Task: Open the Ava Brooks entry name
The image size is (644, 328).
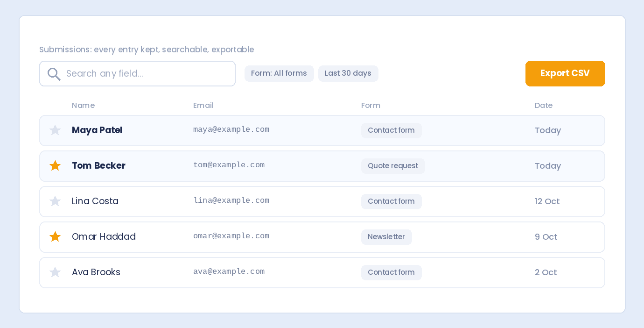Action: pos(96,272)
